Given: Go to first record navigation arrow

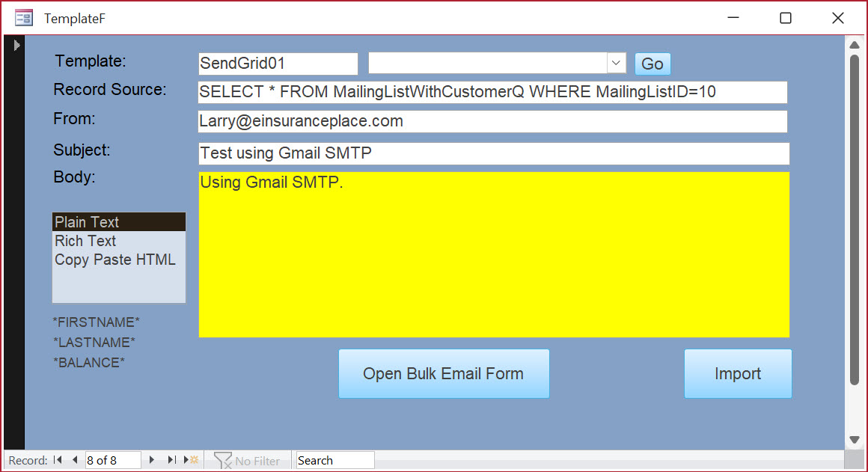Looking at the screenshot, I should [x=58, y=460].
